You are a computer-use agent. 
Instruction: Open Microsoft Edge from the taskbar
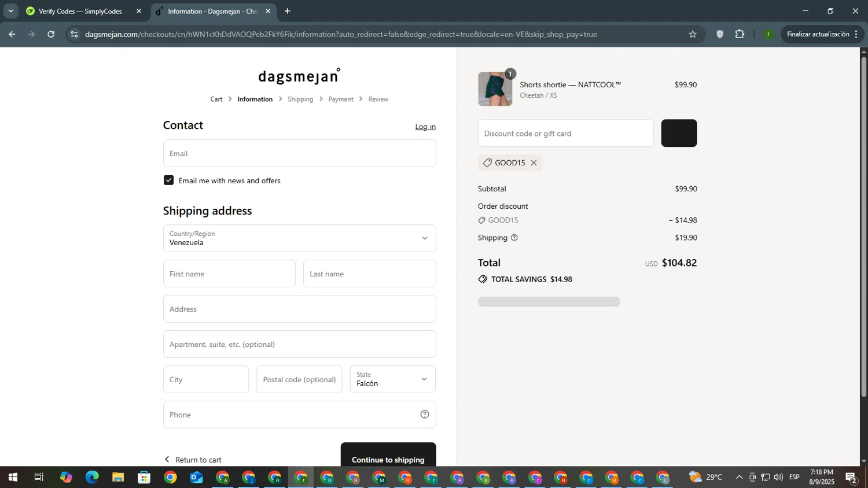pos(92,478)
